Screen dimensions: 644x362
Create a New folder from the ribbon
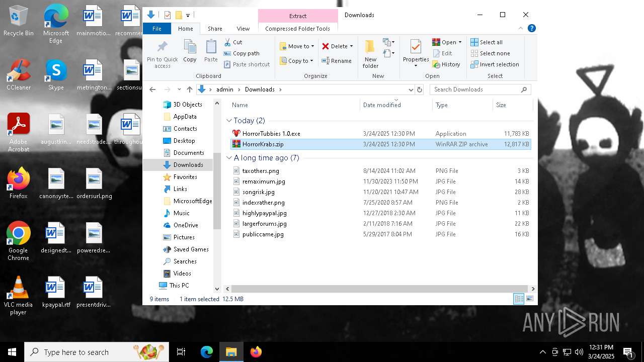pyautogui.click(x=370, y=54)
